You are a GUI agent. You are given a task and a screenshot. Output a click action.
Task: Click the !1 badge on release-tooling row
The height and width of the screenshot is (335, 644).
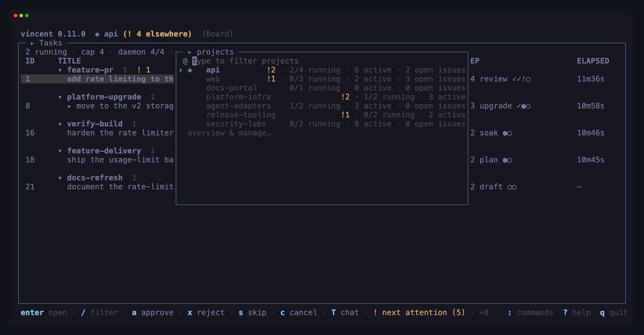coord(345,115)
